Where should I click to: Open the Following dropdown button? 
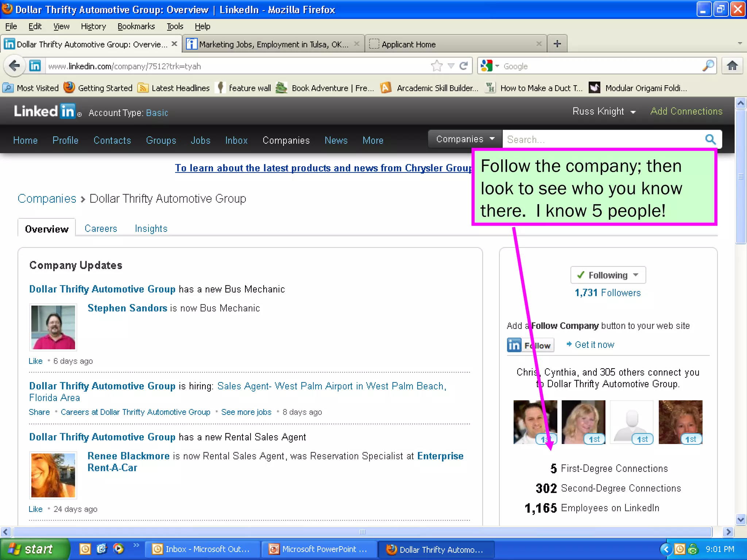click(x=608, y=275)
